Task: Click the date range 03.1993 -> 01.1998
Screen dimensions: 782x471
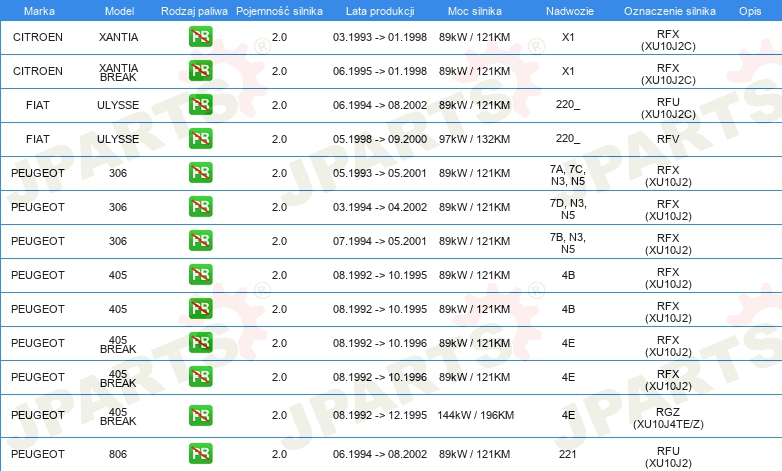Action: click(x=380, y=37)
